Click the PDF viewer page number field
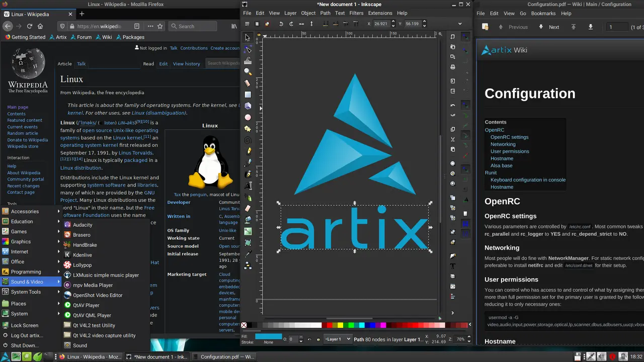Screen dimensions: 644x362 click(x=617, y=27)
